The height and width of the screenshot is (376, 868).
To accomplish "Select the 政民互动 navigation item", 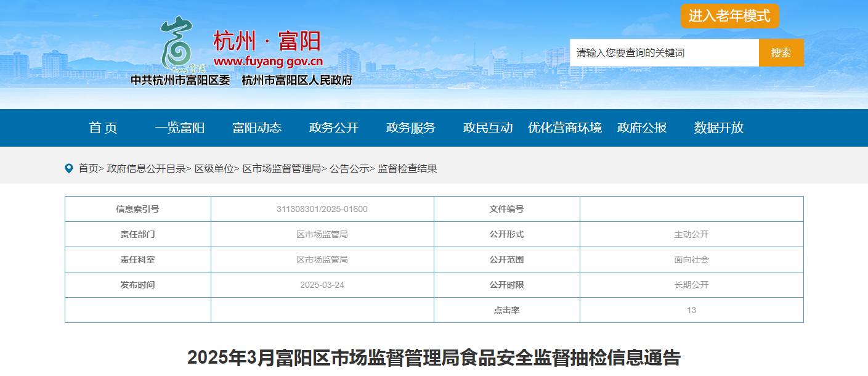I will (488, 128).
